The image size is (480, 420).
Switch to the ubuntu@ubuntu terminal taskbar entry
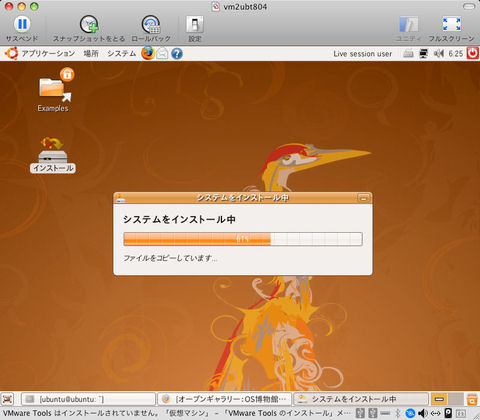[x=88, y=399]
